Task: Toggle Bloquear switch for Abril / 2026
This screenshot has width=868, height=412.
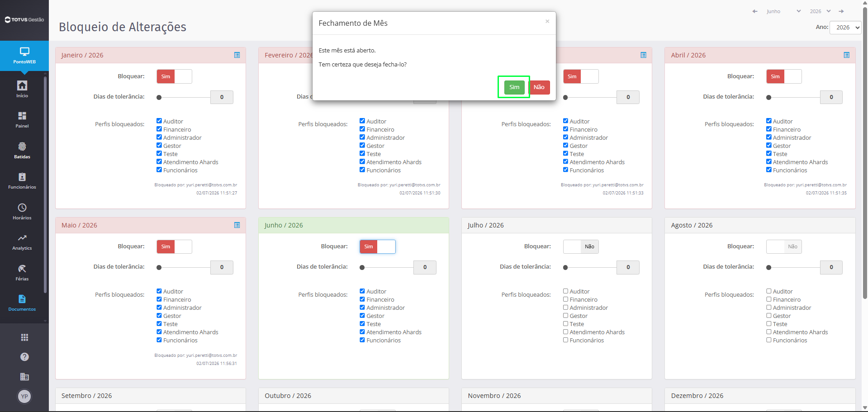Action: point(784,76)
